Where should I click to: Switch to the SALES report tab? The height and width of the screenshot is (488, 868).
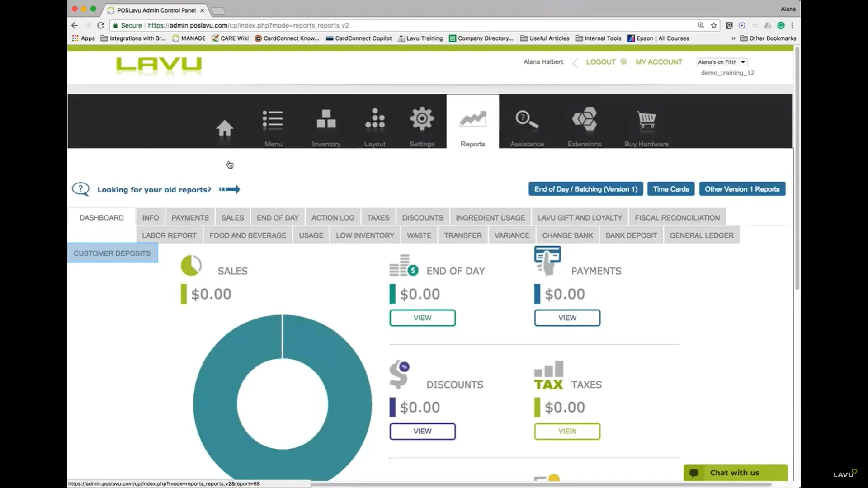(233, 217)
